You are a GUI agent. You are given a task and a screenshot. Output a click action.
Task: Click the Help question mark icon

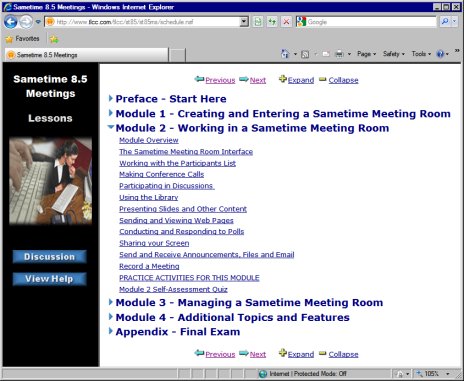tap(440, 54)
